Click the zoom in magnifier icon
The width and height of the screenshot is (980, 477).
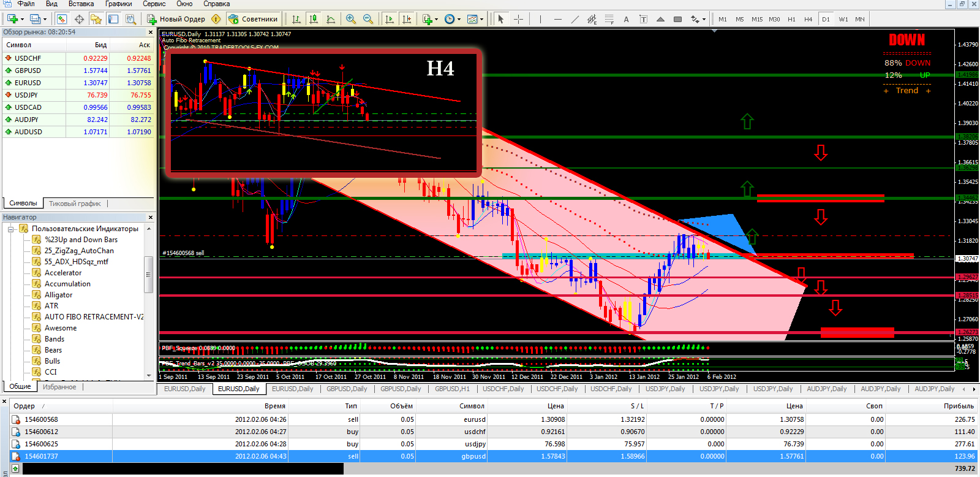350,19
